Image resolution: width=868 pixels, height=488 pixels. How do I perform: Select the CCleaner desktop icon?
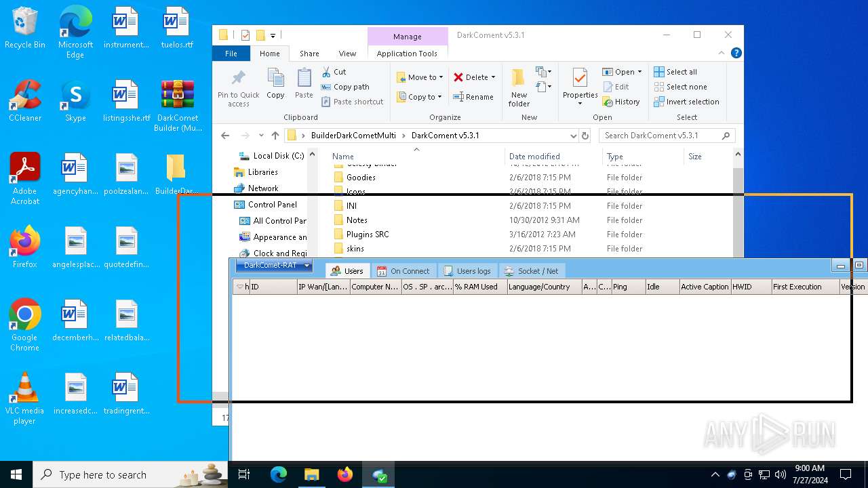25,100
